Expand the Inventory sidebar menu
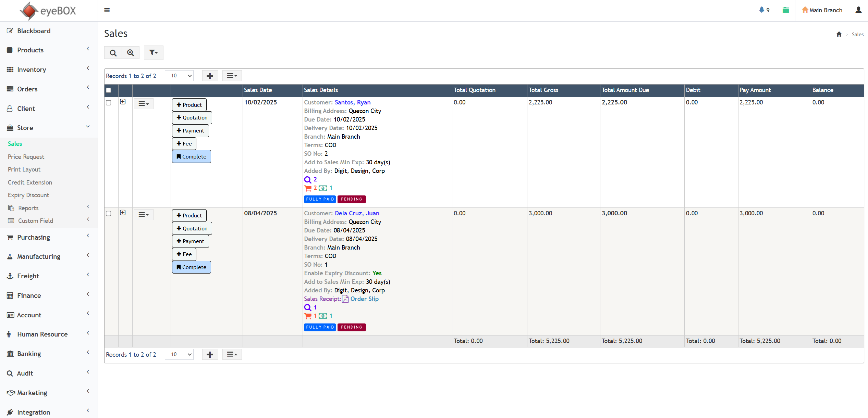The image size is (868, 418). [x=32, y=69]
